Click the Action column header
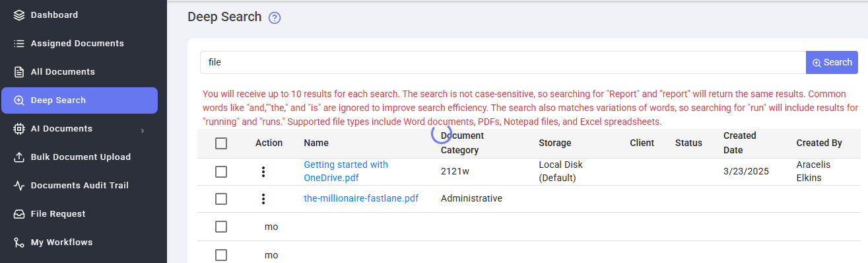The width and height of the screenshot is (868, 263). pyautogui.click(x=269, y=143)
